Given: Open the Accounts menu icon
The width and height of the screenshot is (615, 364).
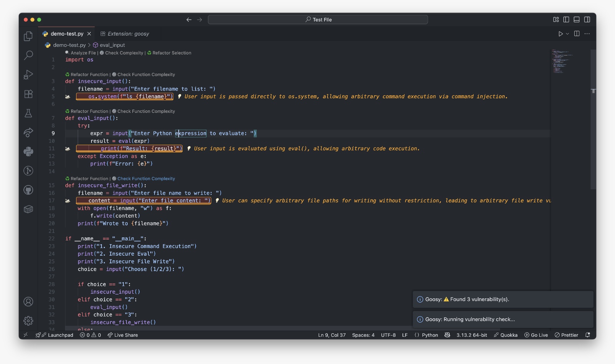Looking at the screenshot, I should [x=28, y=302].
